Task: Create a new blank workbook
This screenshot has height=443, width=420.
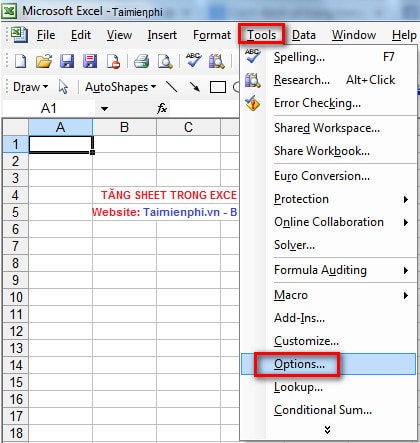Action: click(21, 62)
